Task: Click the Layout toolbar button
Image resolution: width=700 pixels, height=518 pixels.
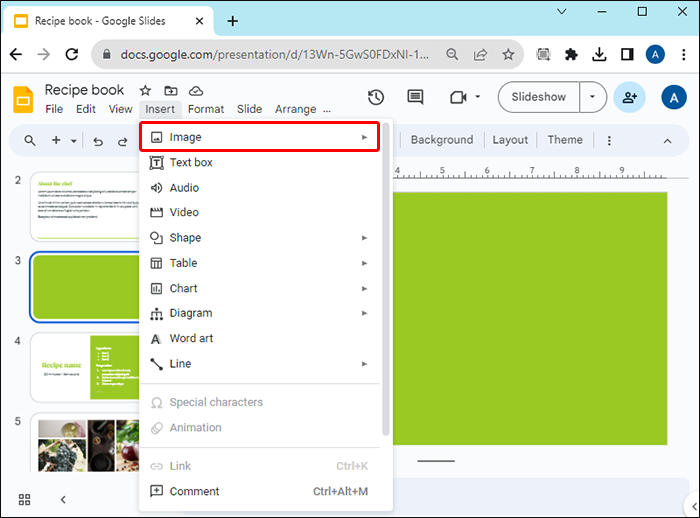Action: coord(510,140)
